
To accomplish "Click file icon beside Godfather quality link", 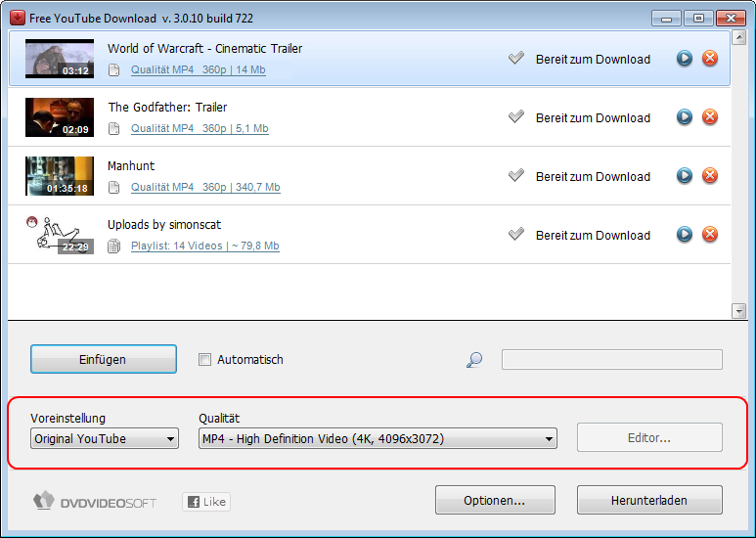I will (113, 129).
